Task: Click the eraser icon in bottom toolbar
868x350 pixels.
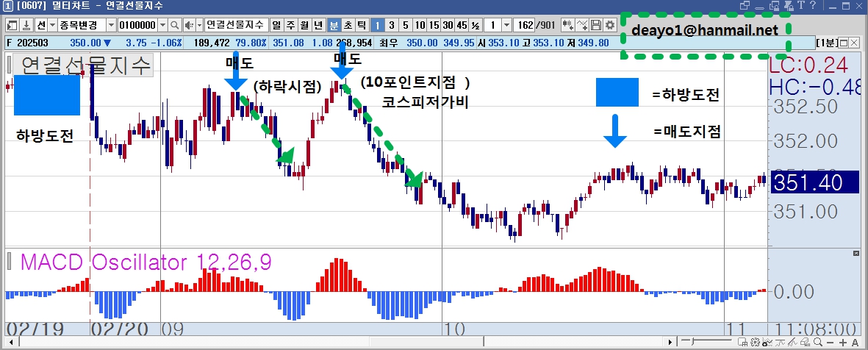Action: point(805,342)
